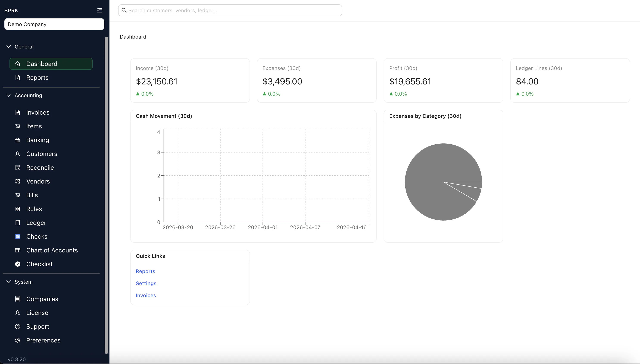Open the Banking page

tap(37, 140)
